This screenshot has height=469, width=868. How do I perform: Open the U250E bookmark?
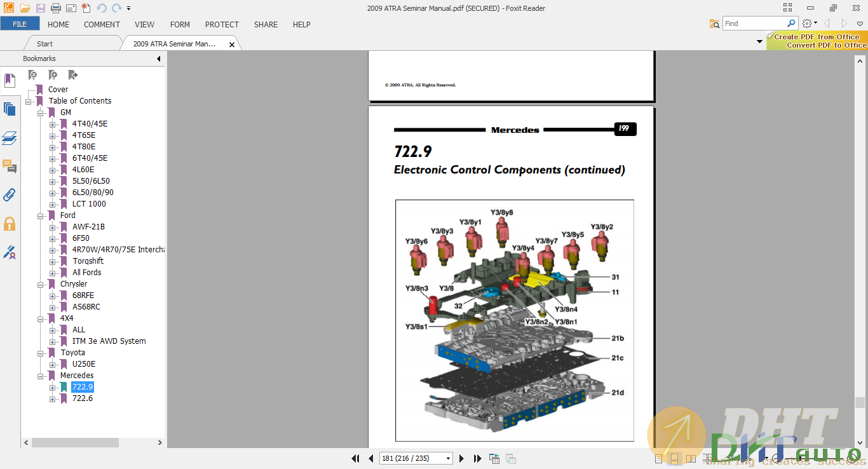[84, 364]
